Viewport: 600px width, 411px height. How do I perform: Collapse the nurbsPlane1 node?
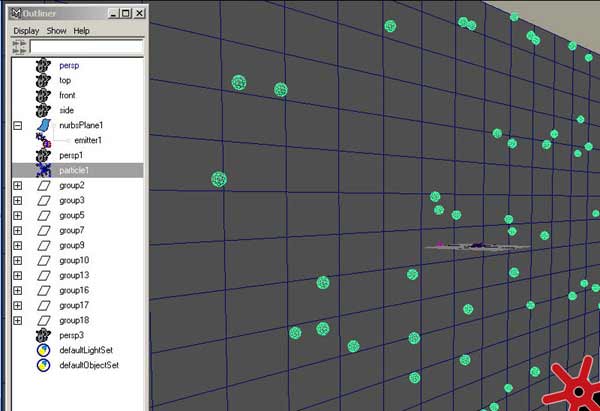click(18, 126)
